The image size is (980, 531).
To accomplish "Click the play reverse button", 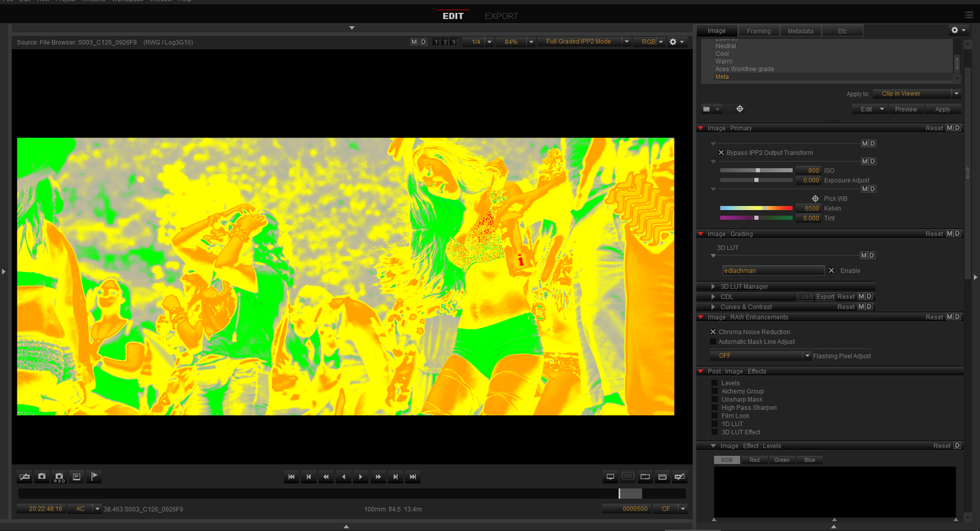I will coord(343,477).
